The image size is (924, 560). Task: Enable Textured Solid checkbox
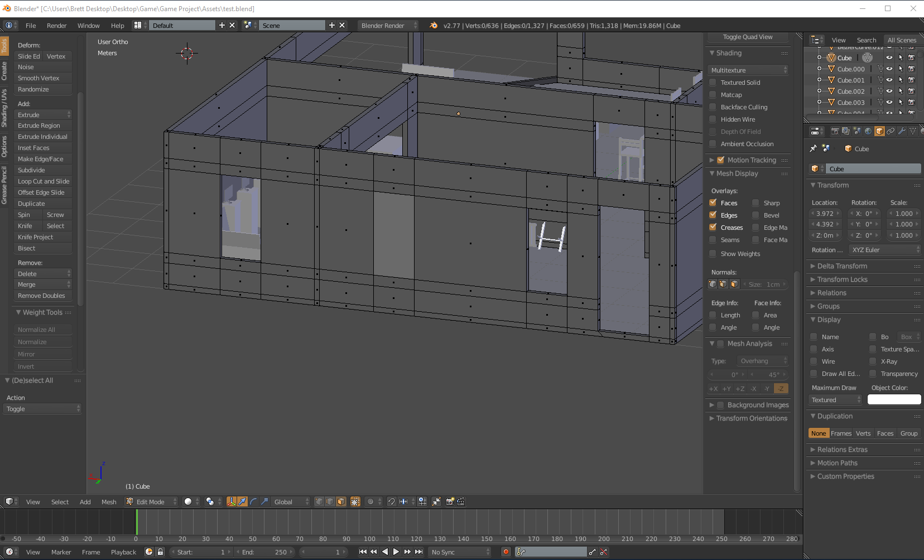tap(713, 83)
